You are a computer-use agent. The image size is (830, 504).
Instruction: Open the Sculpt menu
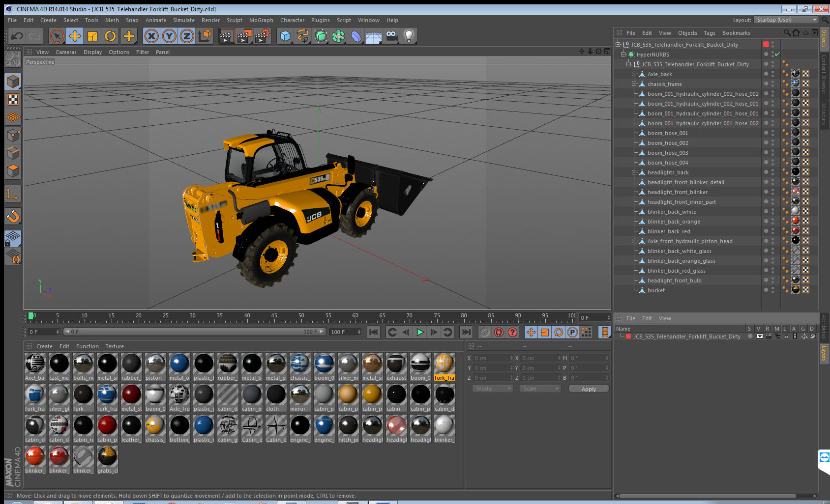pyautogui.click(x=235, y=20)
